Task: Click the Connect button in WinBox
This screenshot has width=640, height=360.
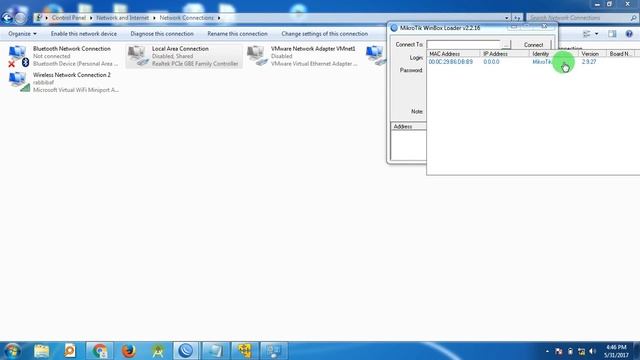Action: point(533,45)
